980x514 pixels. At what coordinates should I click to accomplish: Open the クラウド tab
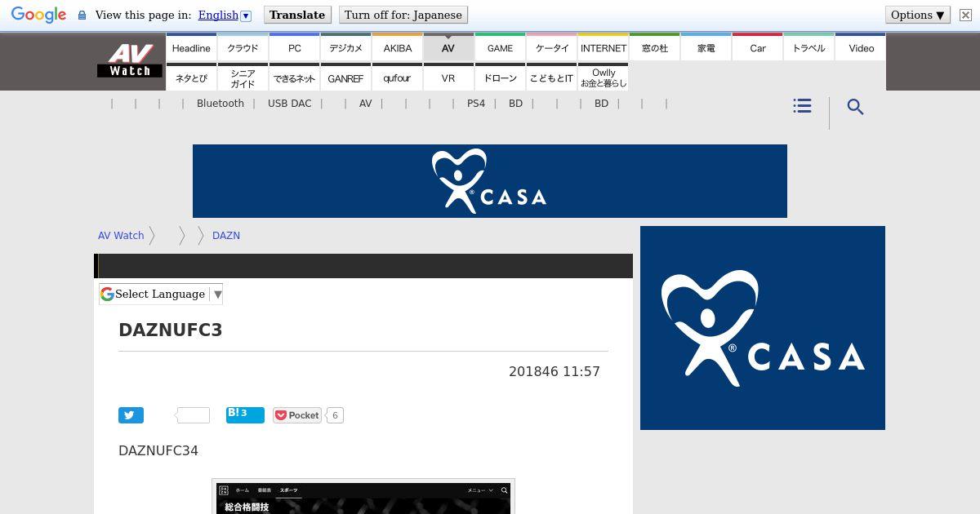(243, 47)
